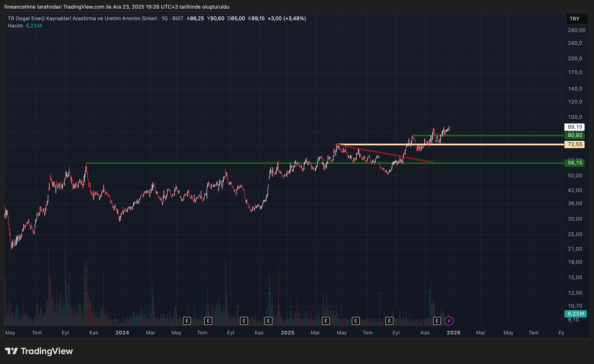Select the green 58,15 price level label

click(574, 163)
